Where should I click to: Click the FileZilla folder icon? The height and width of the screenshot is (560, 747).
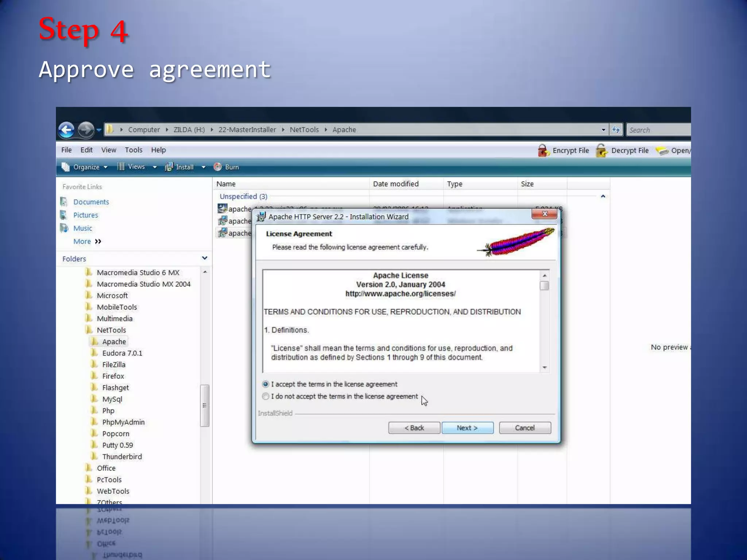coord(94,364)
